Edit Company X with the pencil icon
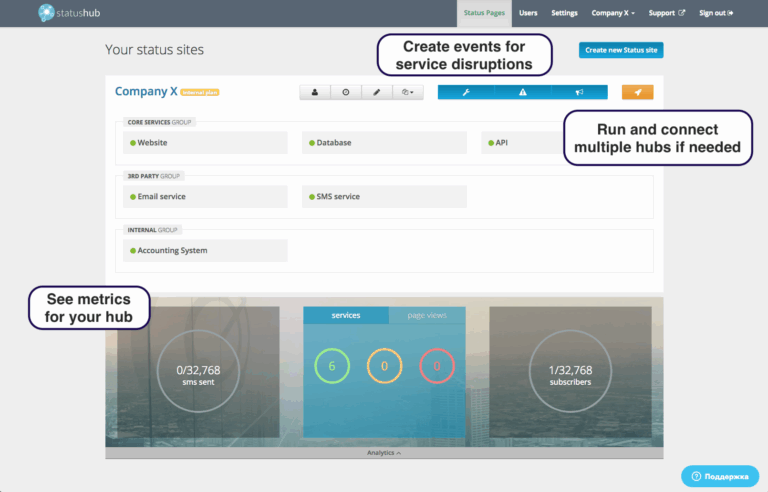768x492 pixels. point(377,92)
